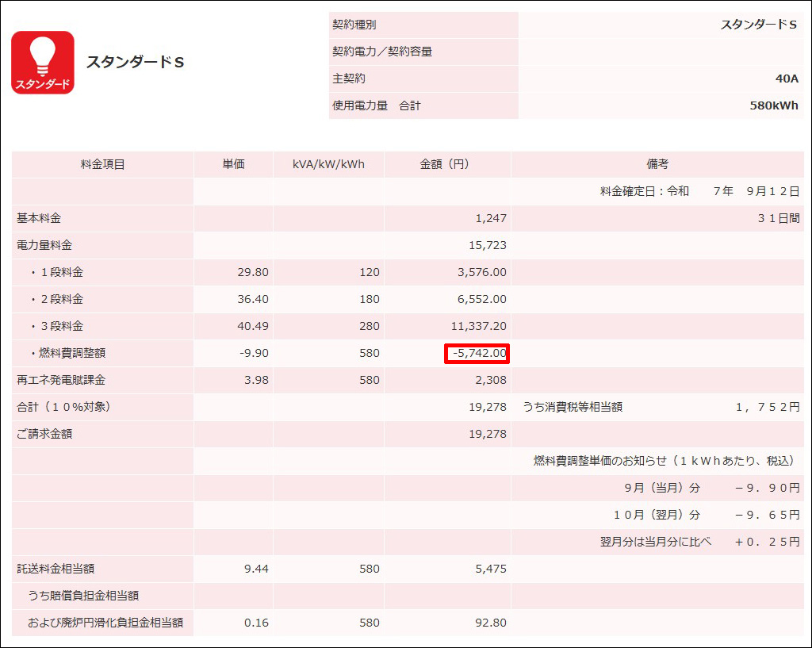812x648 pixels.
Task: Click the ご請求金額 total 19,278
Action: point(488,434)
